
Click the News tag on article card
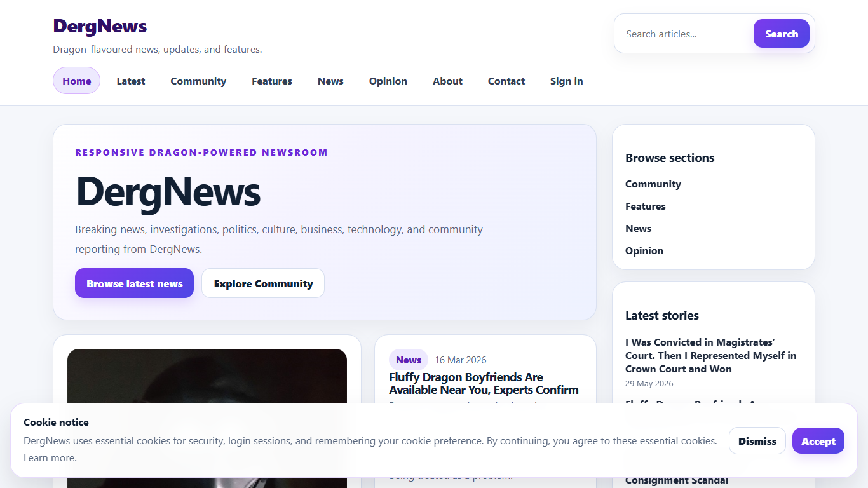coord(409,360)
